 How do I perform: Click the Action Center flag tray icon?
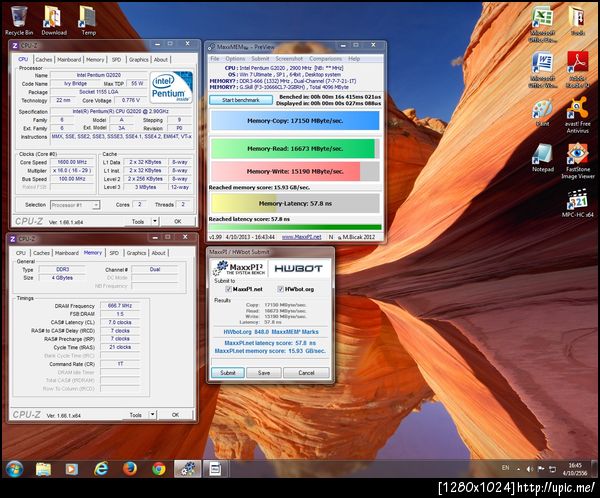point(541,469)
